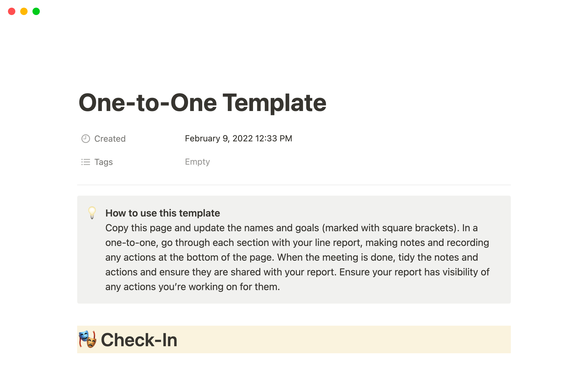This screenshot has width=588, height=368.
Task: Maximize the window with the green button
Action: (36, 11)
